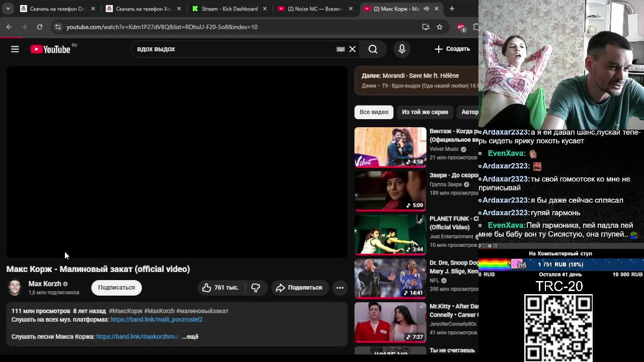Open the on-screen keyboard icon in search
The width and height of the screenshot is (644, 362).
tap(341, 49)
